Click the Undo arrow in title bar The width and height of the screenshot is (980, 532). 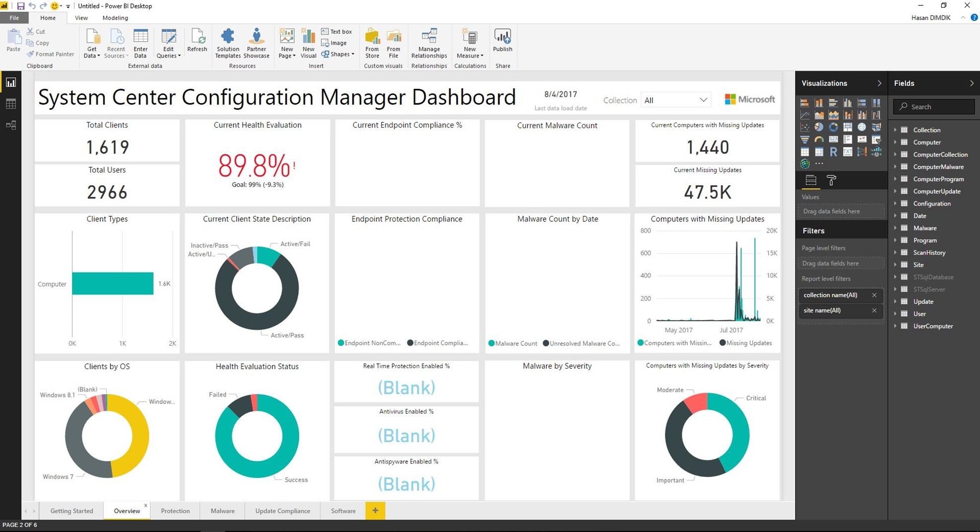click(x=32, y=6)
